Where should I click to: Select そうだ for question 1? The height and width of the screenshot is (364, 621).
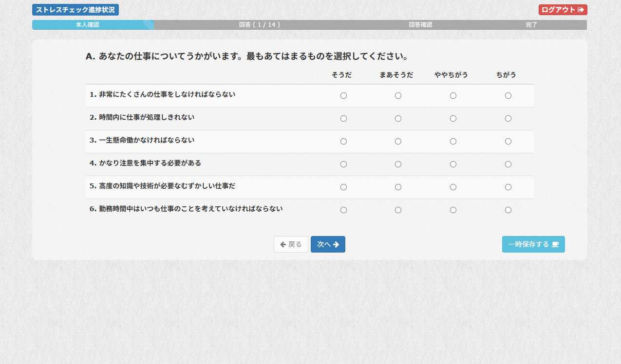tap(343, 96)
